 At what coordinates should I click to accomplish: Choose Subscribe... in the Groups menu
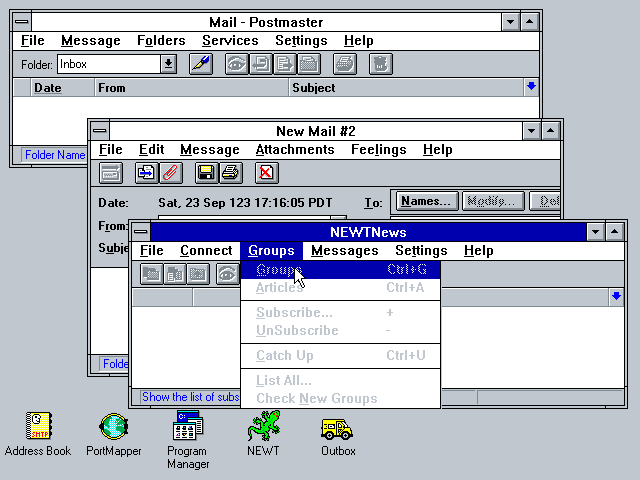coord(340,313)
